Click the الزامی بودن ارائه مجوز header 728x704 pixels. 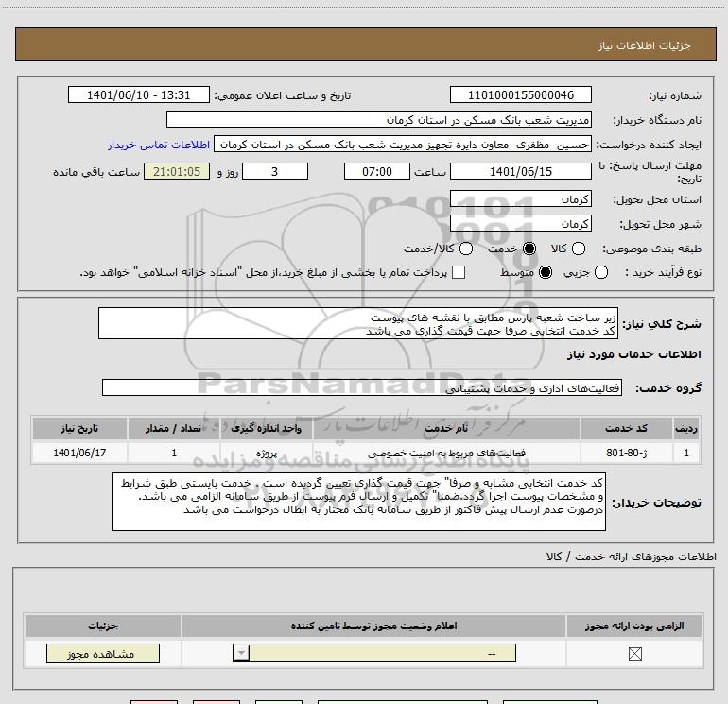click(634, 626)
